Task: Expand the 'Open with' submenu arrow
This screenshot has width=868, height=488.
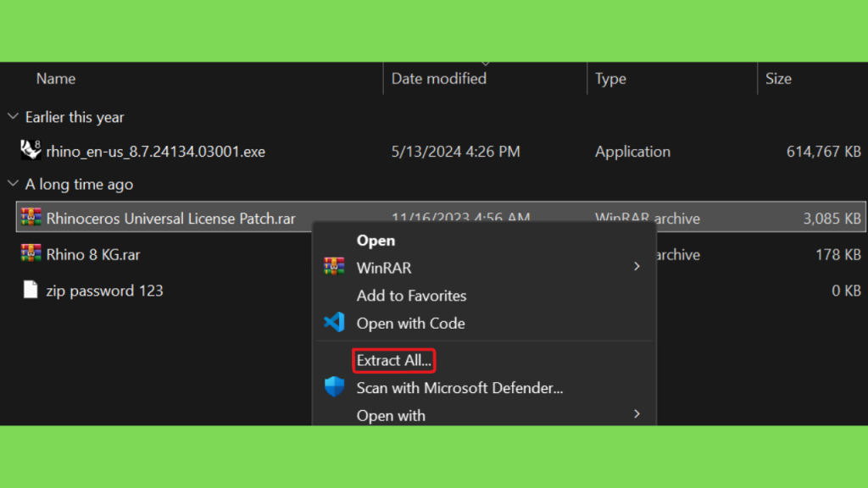Action: 637,414
